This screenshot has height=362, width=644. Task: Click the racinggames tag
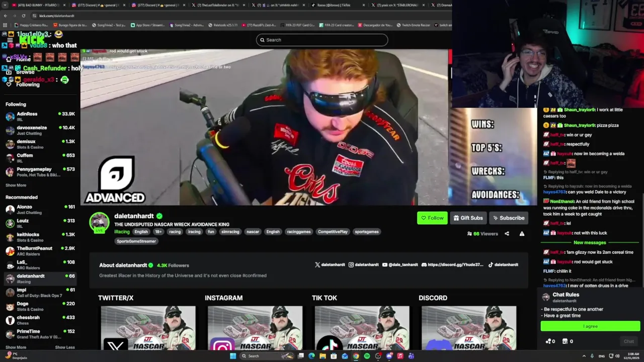point(298,232)
